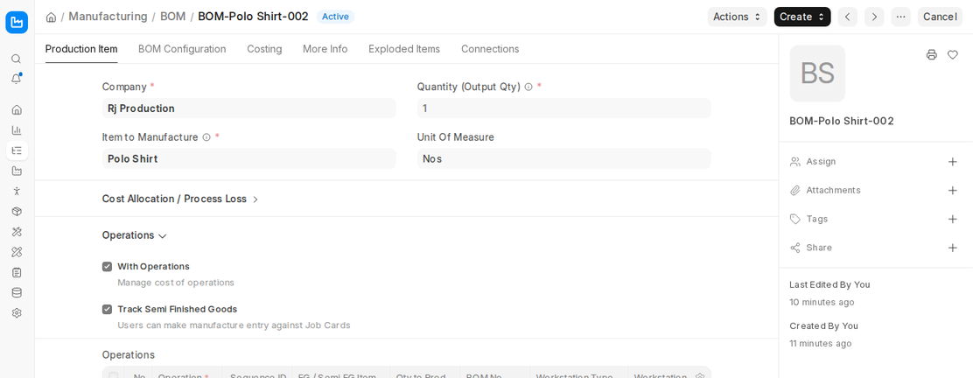980x378 pixels.
Task: Click the info icon beside Item to Manufacture
Action: (206, 137)
